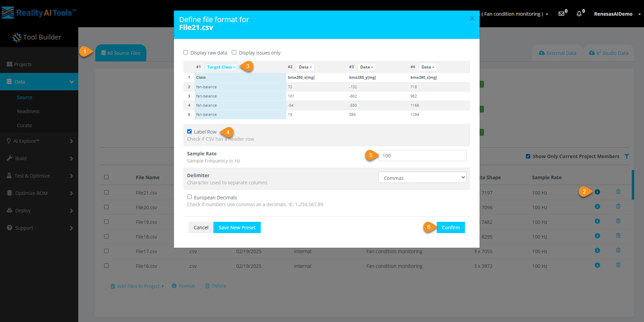Open the notification bell icon
644x322 pixels.
pos(579,14)
